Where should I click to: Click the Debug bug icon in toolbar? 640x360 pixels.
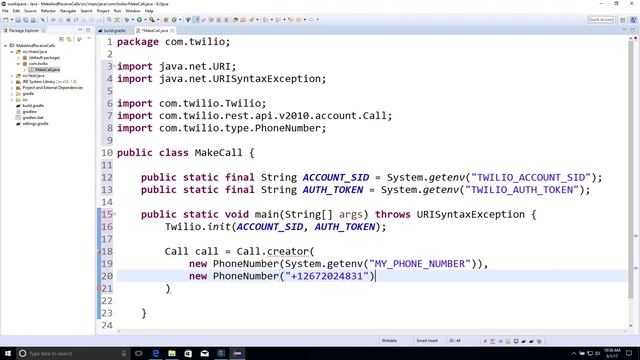(x=127, y=20)
